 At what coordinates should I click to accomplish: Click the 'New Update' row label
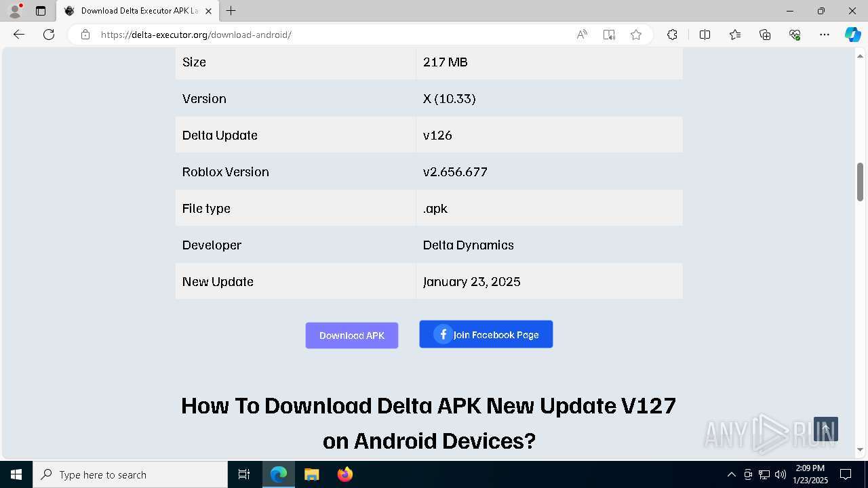coord(218,281)
